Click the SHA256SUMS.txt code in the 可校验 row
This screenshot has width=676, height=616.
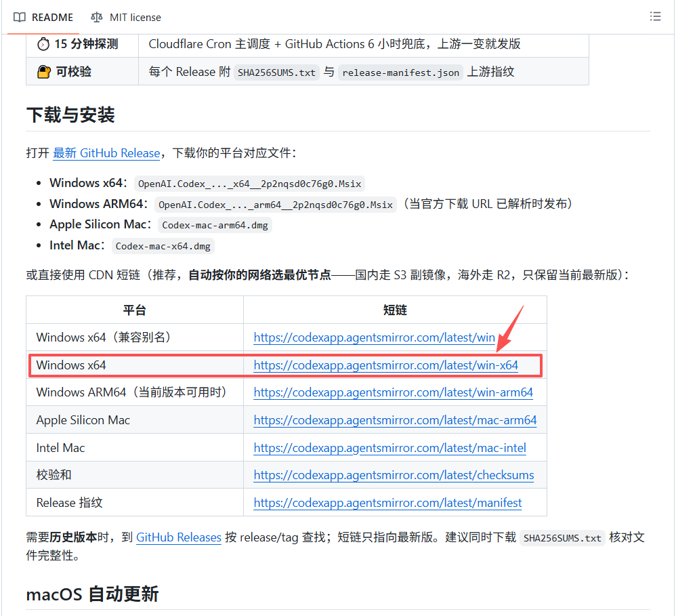276,73
